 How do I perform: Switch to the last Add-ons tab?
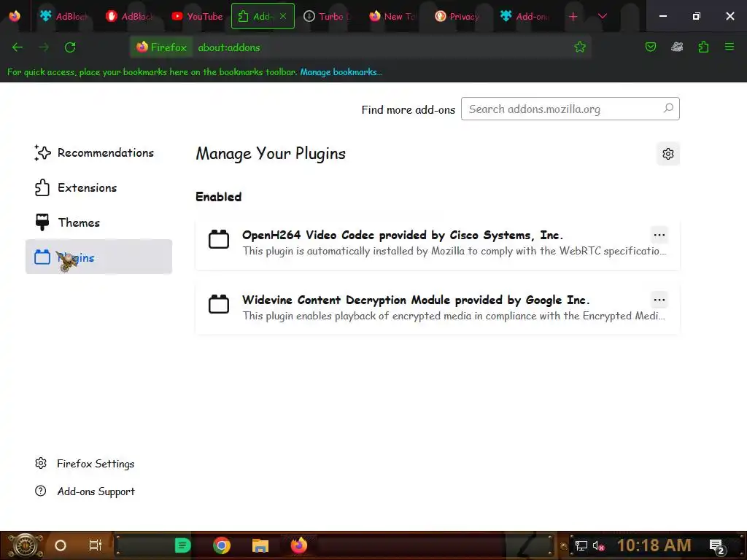point(525,16)
